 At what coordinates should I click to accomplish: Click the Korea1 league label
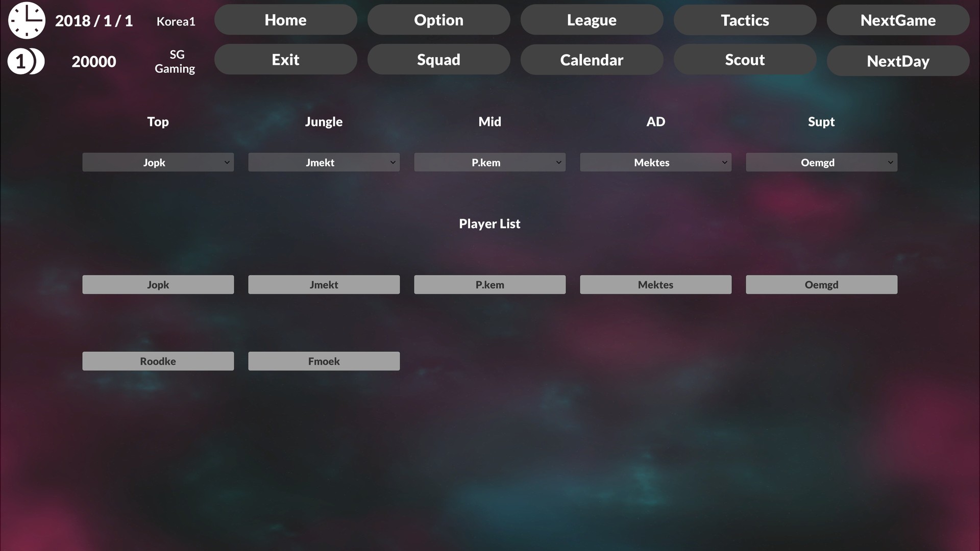[176, 21]
